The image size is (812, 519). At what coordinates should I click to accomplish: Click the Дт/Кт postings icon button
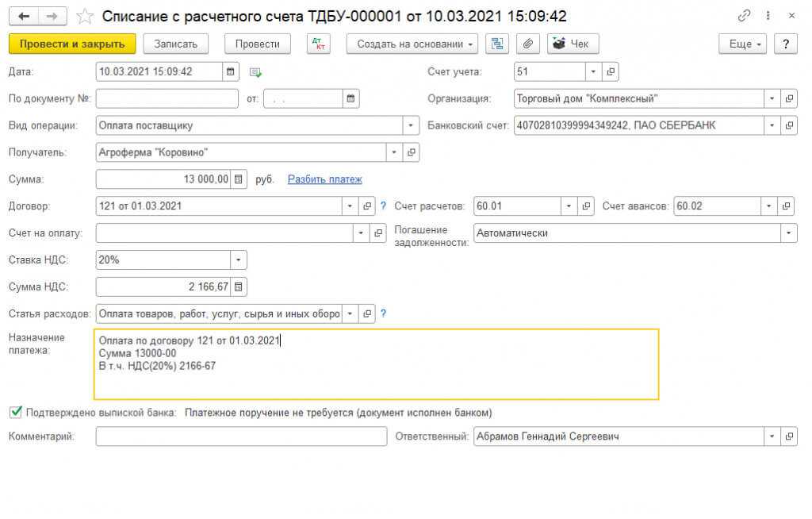[318, 44]
